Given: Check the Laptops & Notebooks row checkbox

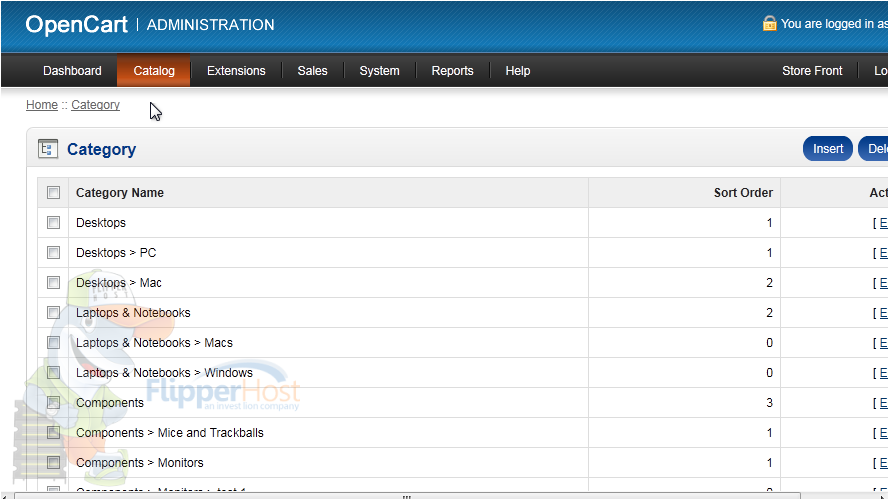Looking at the screenshot, I should (53, 313).
